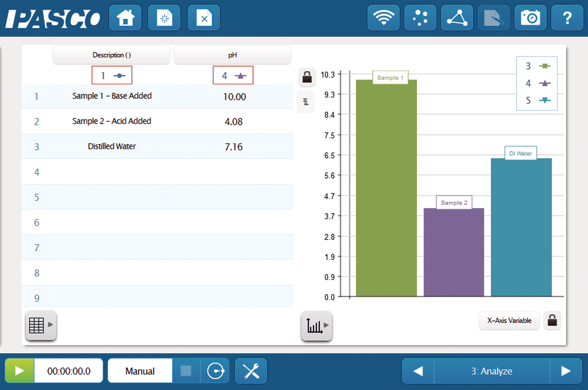This screenshot has width=588, height=390.
Task: Toggle the y-axis lock icon
Action: click(x=307, y=77)
